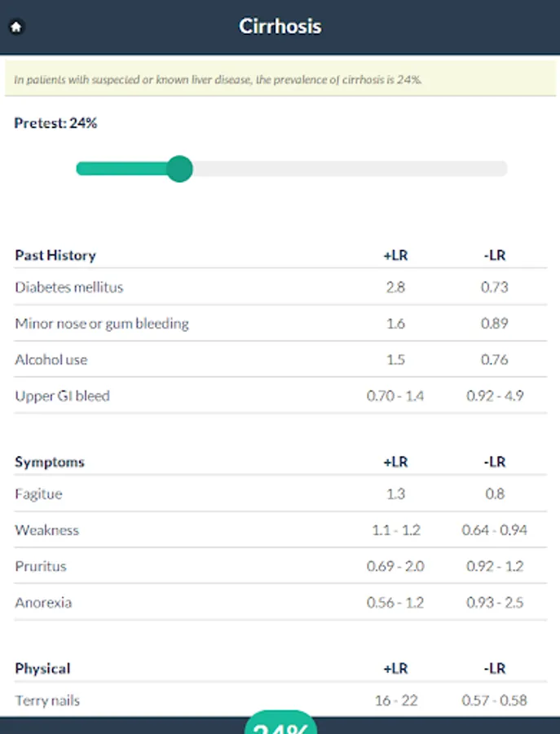The height and width of the screenshot is (734, 560).
Task: Pick Alcohol use +LR value 1.5
Action: (x=395, y=360)
